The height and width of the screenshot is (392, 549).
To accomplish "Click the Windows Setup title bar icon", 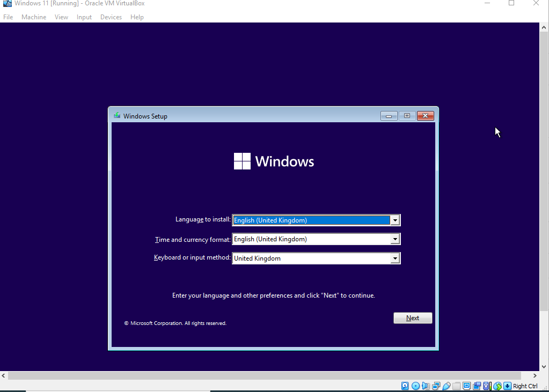I will point(117,115).
